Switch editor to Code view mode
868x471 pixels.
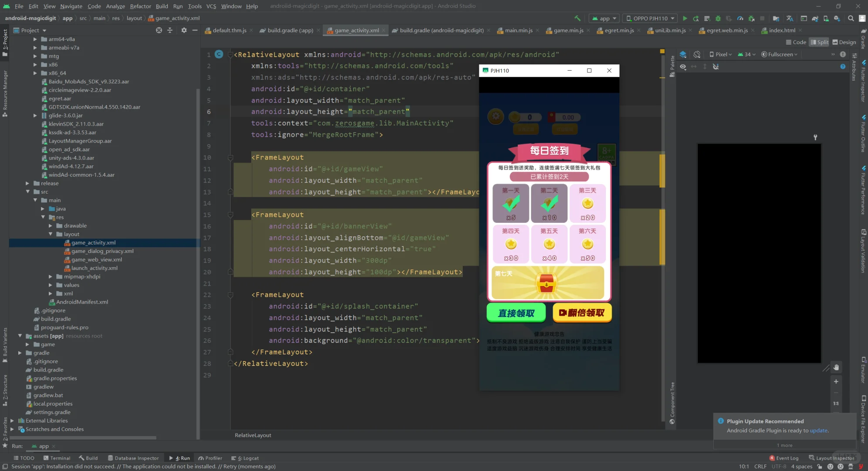tap(796, 42)
